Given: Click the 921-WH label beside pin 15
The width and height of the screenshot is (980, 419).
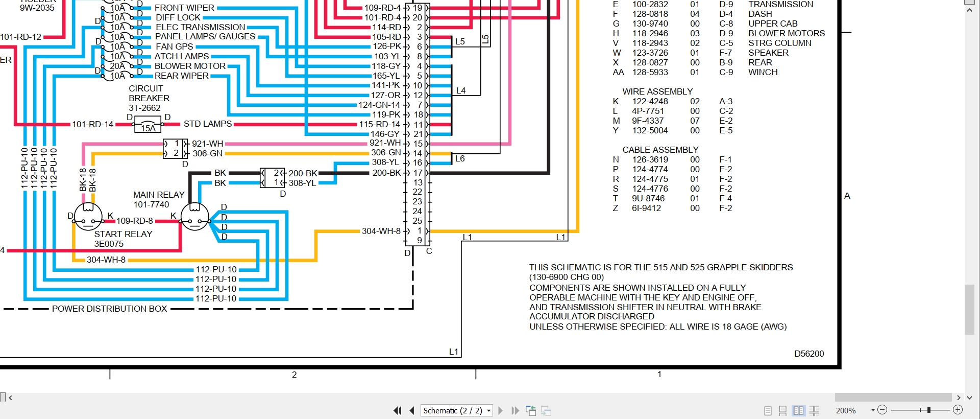Looking at the screenshot, I should [385, 143].
